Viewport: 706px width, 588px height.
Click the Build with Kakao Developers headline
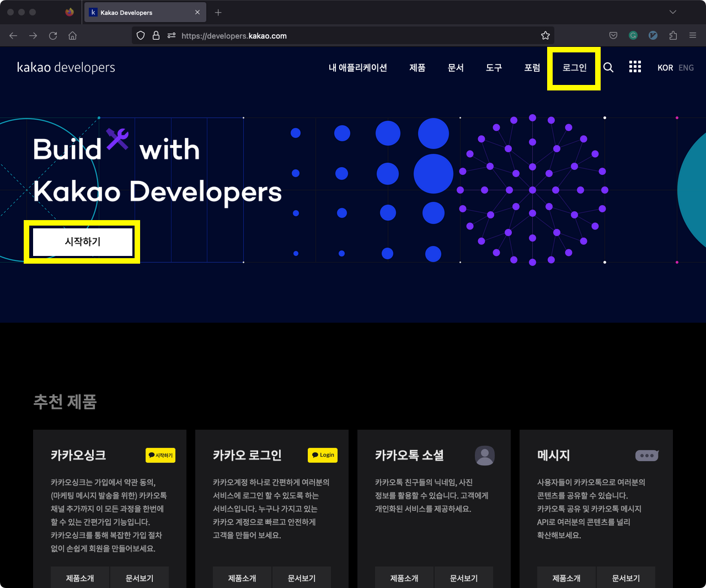tap(157, 170)
